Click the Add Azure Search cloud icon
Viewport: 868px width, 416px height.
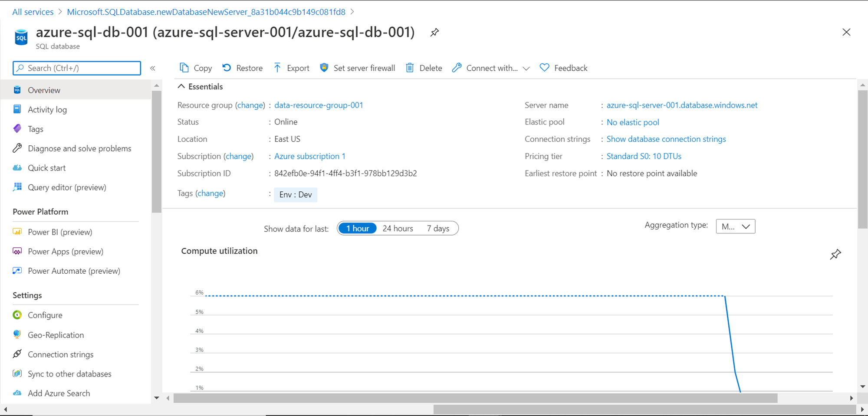[17, 393]
